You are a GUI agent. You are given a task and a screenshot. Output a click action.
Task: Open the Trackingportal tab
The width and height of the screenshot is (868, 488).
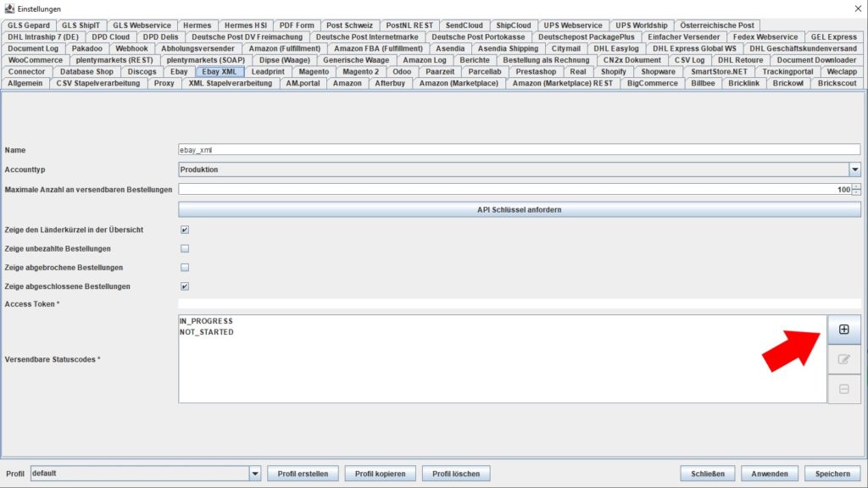point(787,71)
